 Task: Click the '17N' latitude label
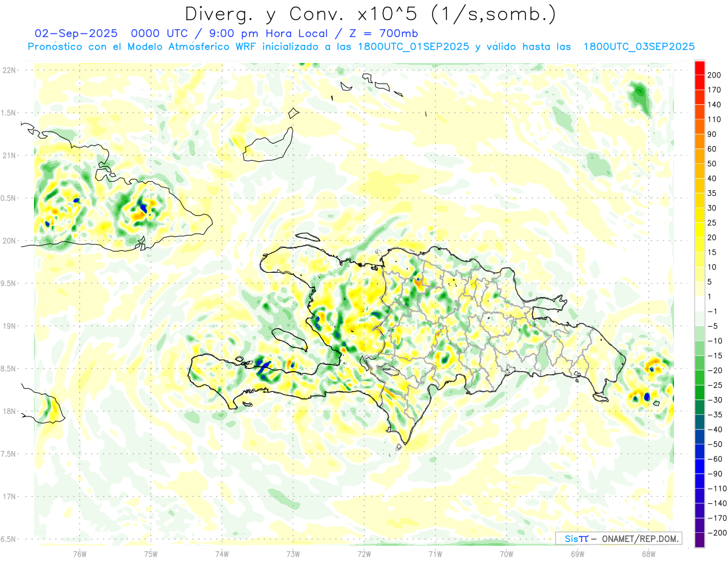pos(9,497)
